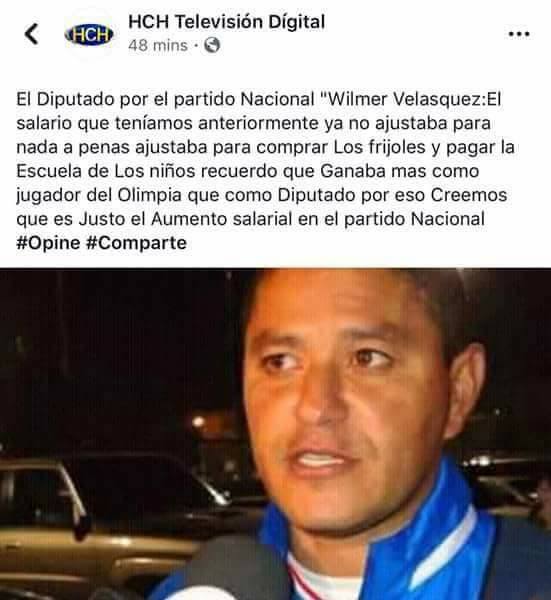
Task: Open the #Opine hashtag
Action: pyautogui.click(x=48, y=243)
